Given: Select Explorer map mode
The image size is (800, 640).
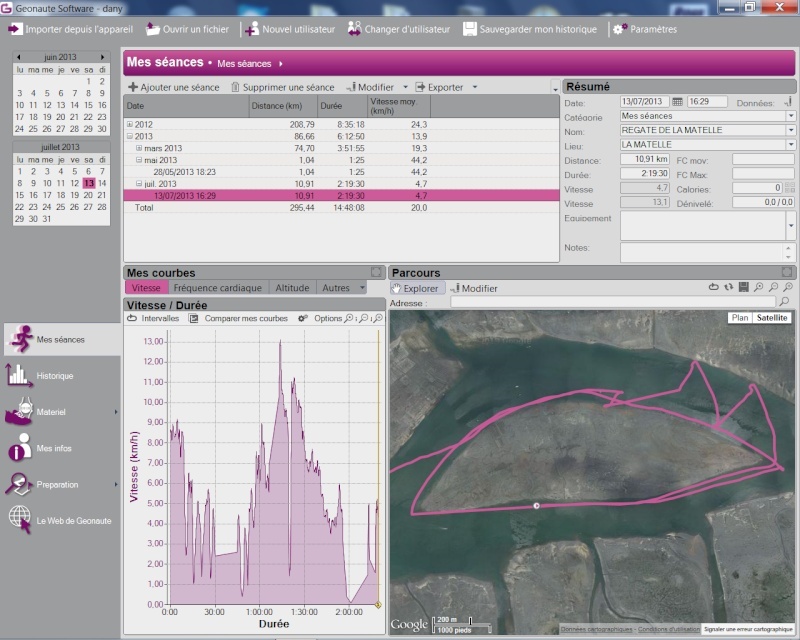Looking at the screenshot, I should tap(417, 288).
